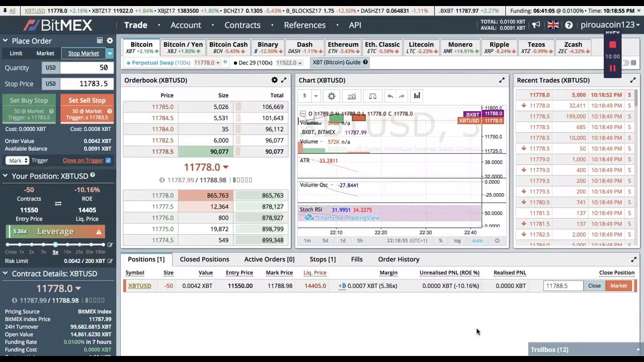Toggle chart auto scale
Image resolution: width=644 pixels, height=362 pixels.
[x=477, y=241]
